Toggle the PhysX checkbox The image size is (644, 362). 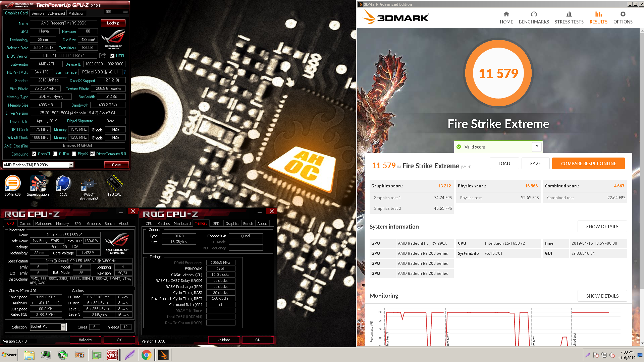[x=74, y=154]
